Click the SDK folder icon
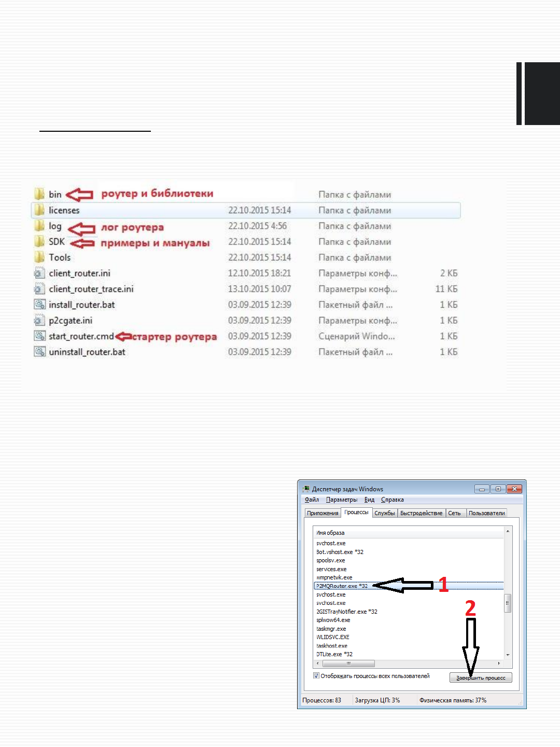Image resolution: width=560 pixels, height=747 pixels. (39, 241)
